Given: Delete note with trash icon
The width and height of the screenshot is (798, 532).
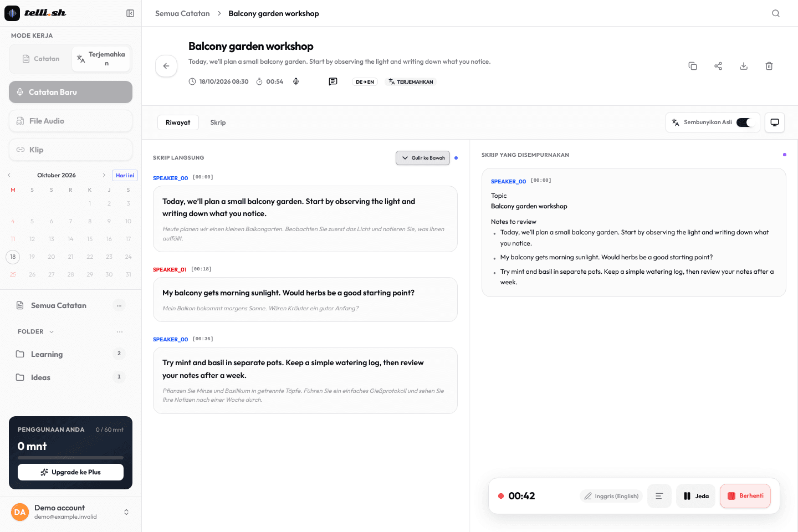Looking at the screenshot, I should [769, 66].
